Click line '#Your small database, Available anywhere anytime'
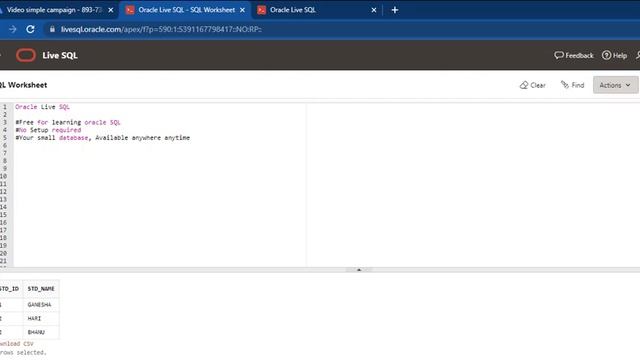 102,138
